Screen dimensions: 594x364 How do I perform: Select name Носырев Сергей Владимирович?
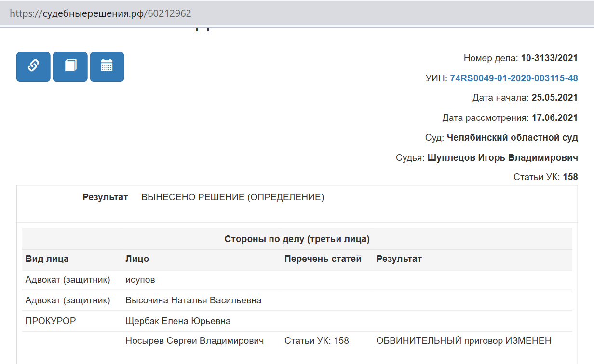point(195,341)
